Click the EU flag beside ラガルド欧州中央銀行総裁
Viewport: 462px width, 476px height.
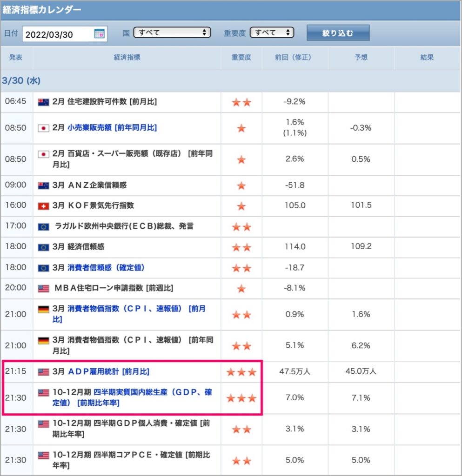pos(43,227)
